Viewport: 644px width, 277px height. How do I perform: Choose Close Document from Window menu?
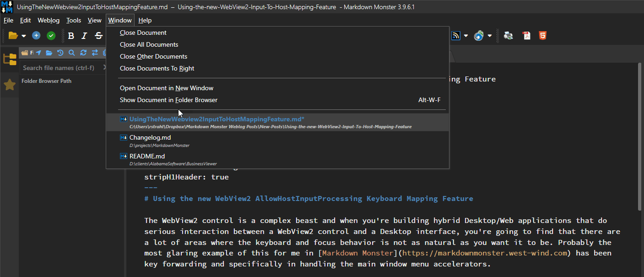277,33
